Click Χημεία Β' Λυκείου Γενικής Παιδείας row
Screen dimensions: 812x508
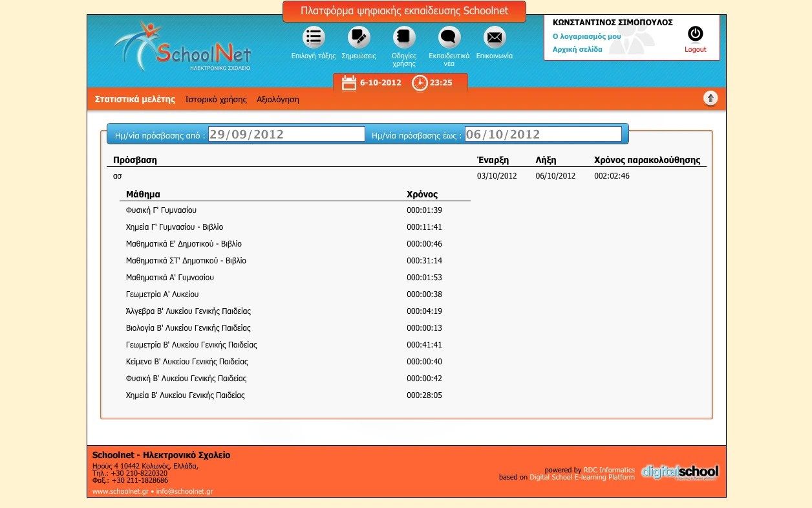pyautogui.click(x=295, y=395)
